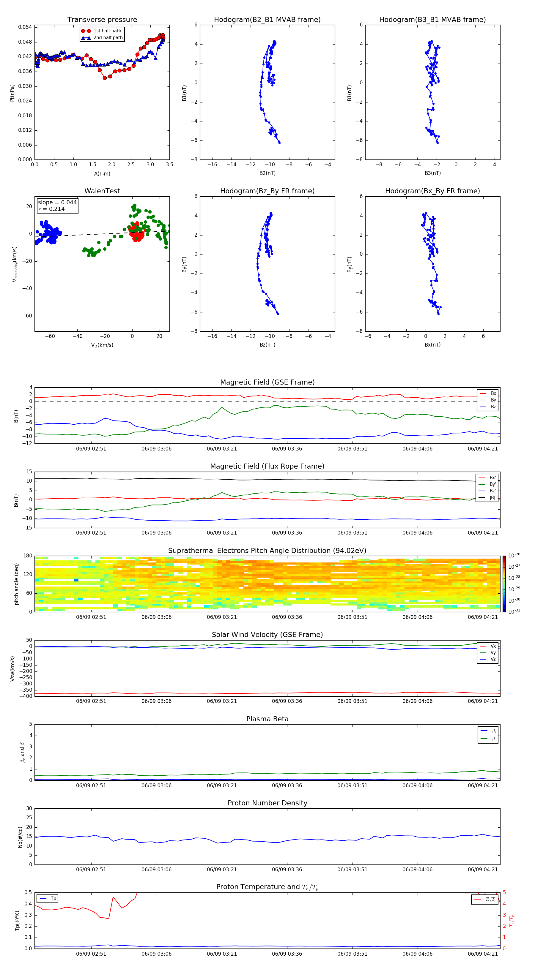Viewport: 535px width, 980px height.
Task: Click the pitch angle color bar
Action: (x=504, y=584)
